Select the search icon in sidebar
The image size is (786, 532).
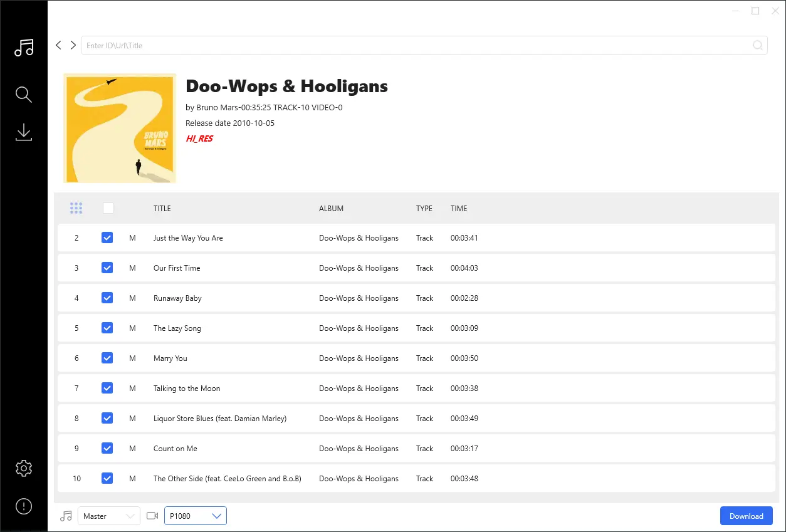coord(24,94)
